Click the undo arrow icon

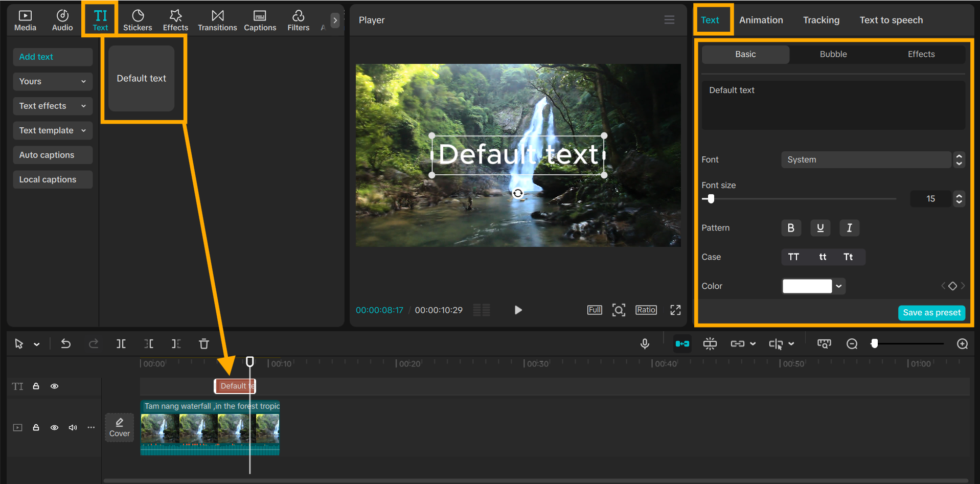pyautogui.click(x=66, y=344)
